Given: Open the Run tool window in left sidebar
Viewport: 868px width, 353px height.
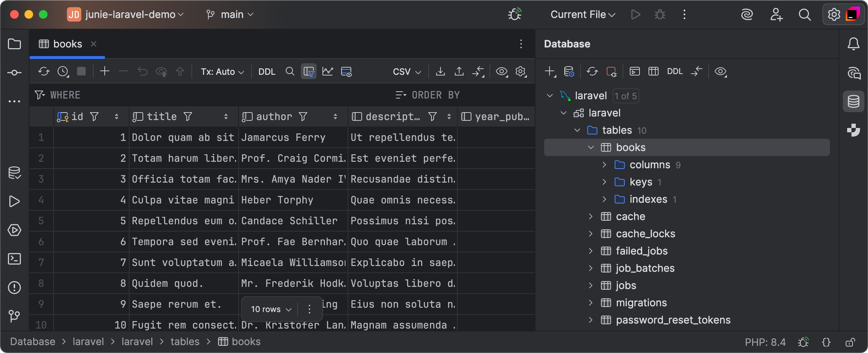Looking at the screenshot, I should click(14, 201).
